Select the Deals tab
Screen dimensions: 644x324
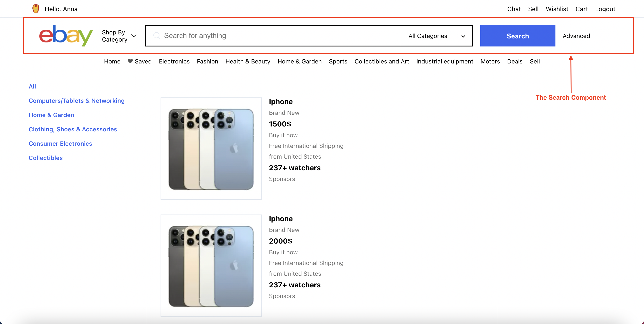[515, 61]
